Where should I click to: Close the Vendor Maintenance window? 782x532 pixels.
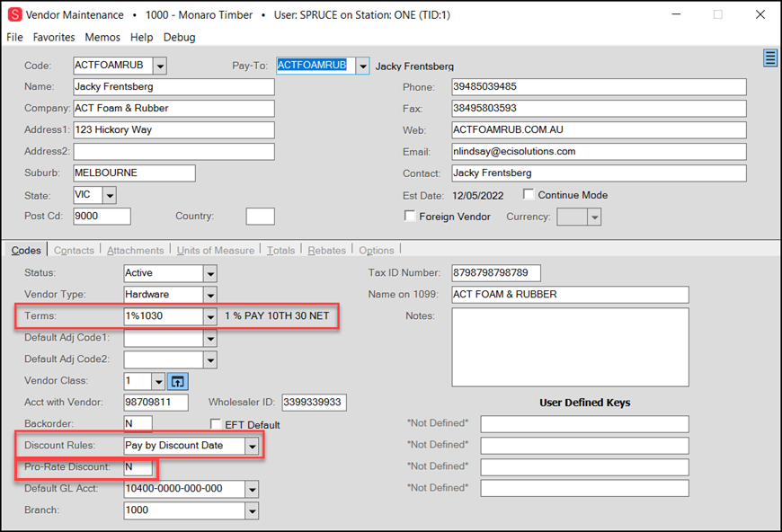coord(760,14)
